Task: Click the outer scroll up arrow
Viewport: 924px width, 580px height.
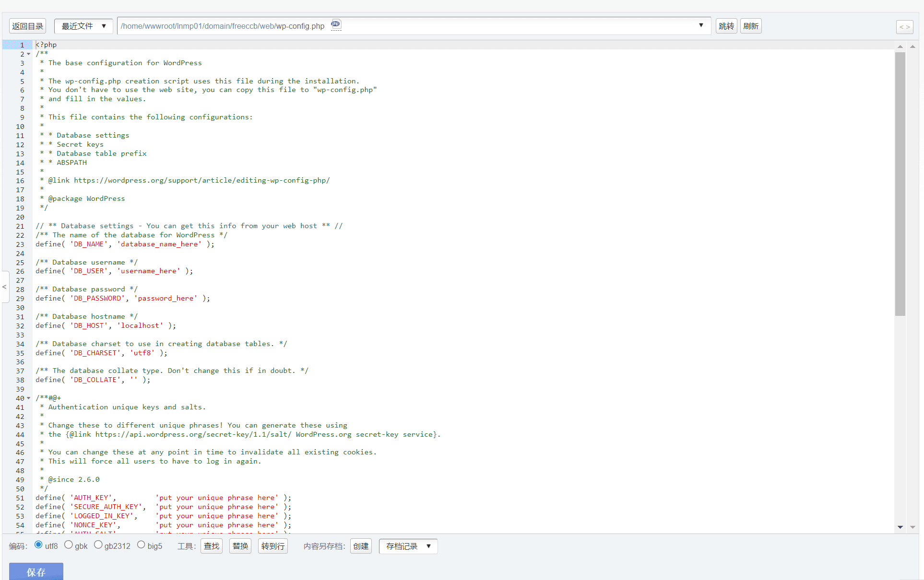Action: coord(912,46)
